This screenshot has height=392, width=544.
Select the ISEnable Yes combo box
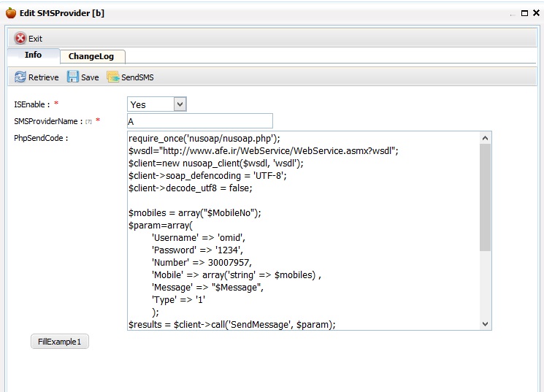point(157,104)
